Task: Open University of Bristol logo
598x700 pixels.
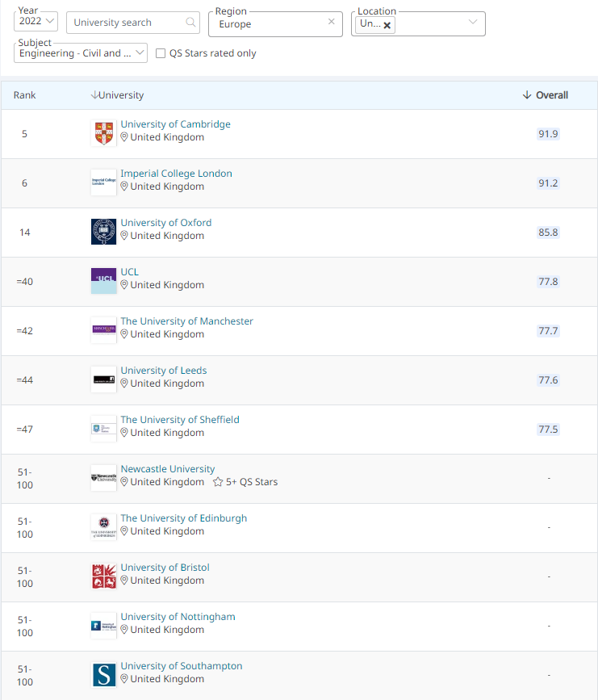Action: click(103, 576)
